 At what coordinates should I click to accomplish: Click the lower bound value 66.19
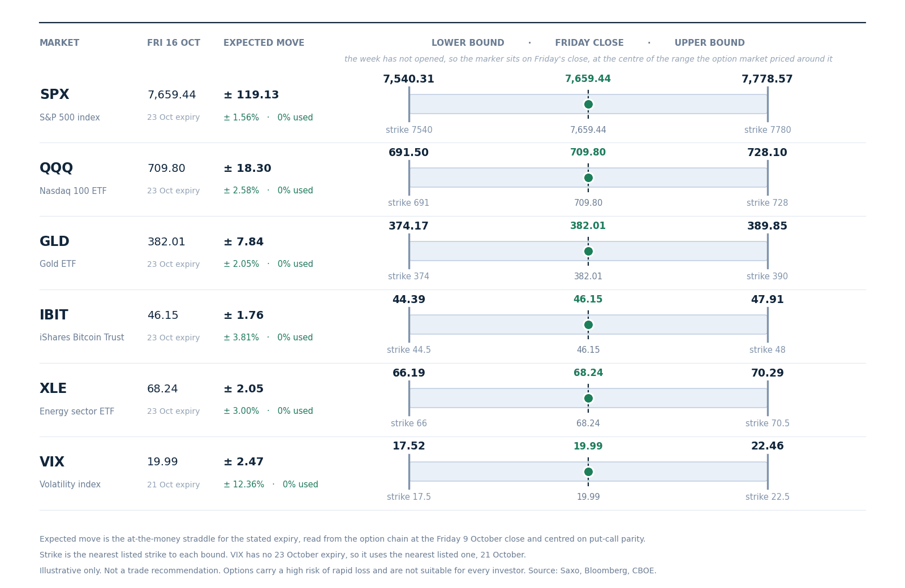pos(409,373)
